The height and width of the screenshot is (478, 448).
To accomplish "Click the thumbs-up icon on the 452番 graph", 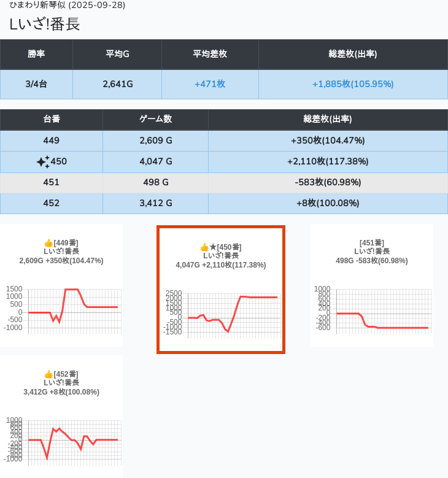I will click(x=48, y=374).
